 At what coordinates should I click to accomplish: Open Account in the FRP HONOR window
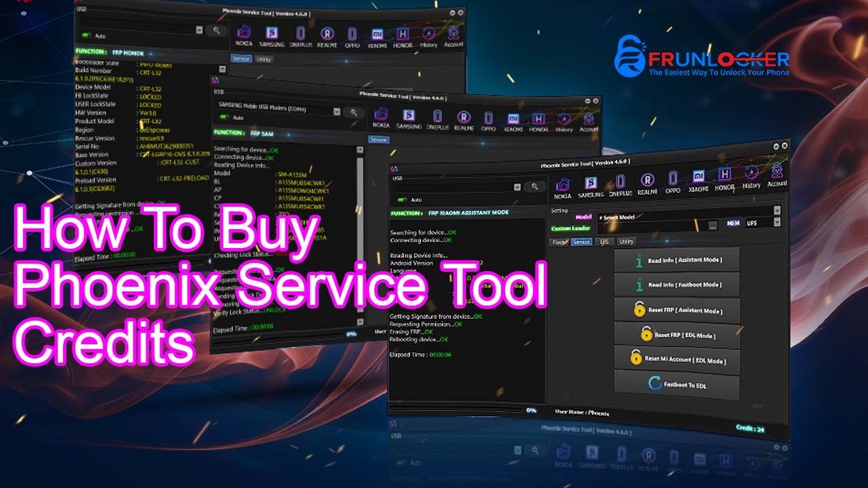[x=454, y=36]
